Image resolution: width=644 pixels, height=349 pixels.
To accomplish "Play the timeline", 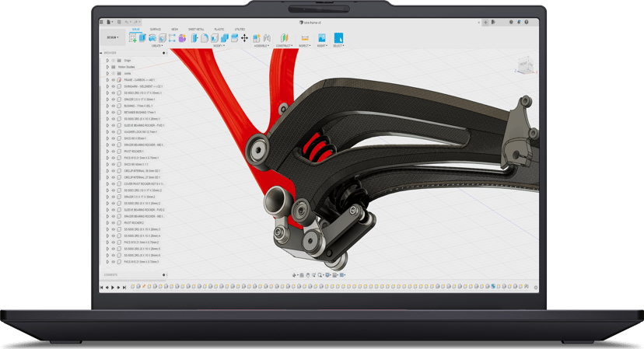I will (x=113, y=288).
